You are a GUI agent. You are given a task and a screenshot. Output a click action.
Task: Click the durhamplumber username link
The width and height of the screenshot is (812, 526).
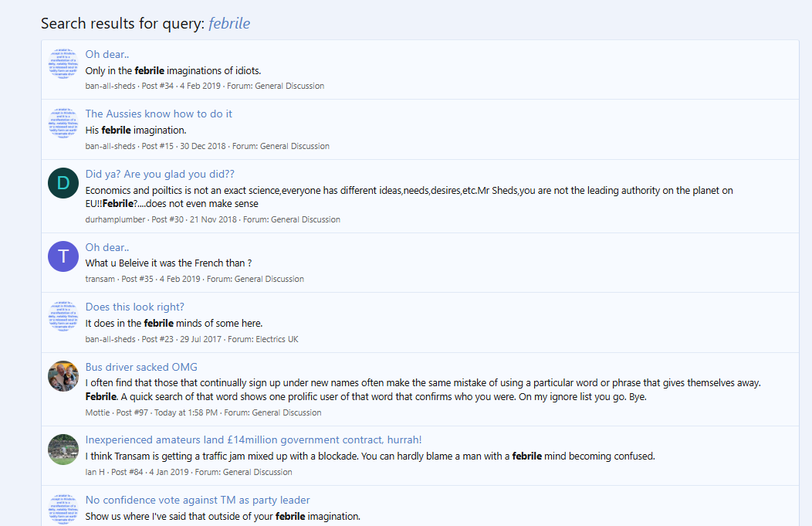(x=115, y=219)
